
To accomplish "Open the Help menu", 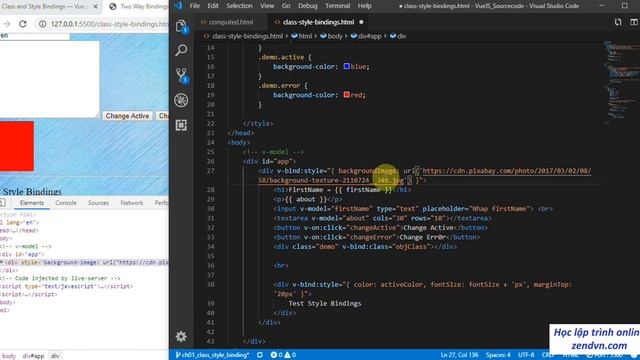I will pyautogui.click(x=364, y=6).
